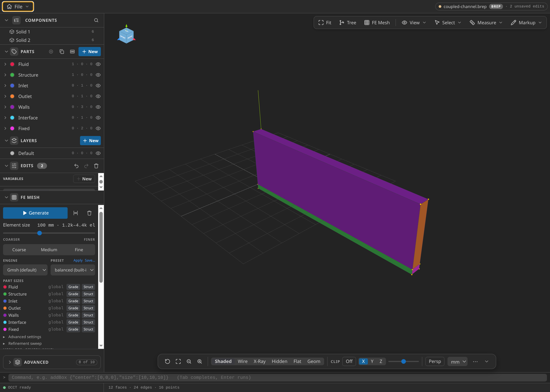
Task: Click the Layers stack icon
Action: click(x=14, y=141)
